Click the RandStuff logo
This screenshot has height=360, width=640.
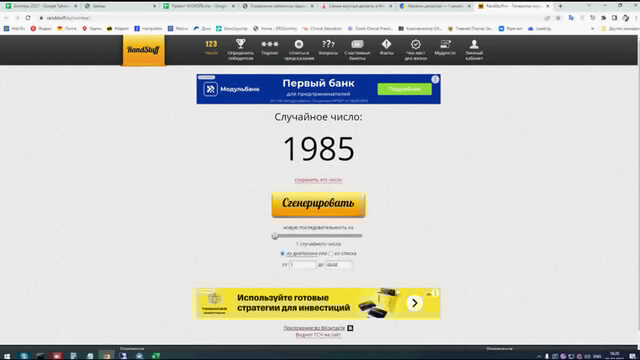pos(144,50)
